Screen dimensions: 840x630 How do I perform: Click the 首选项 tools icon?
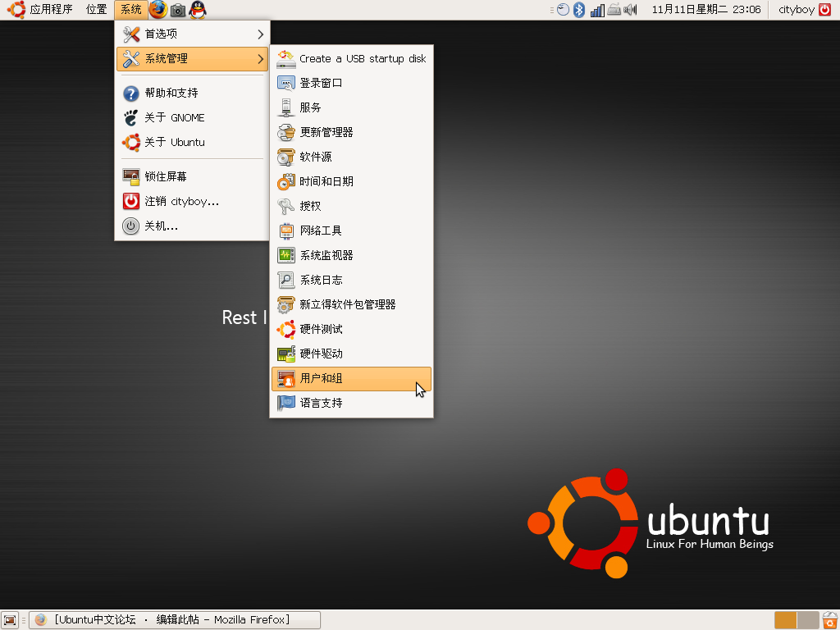point(131,34)
